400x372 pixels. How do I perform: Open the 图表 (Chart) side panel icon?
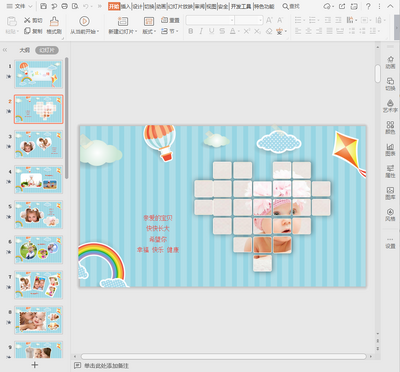click(x=390, y=149)
